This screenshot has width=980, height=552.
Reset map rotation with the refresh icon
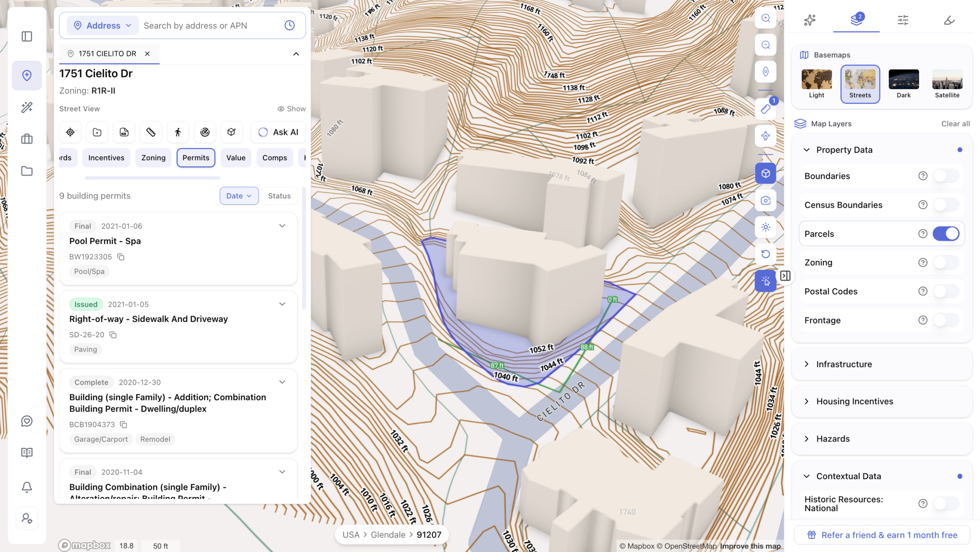(766, 254)
